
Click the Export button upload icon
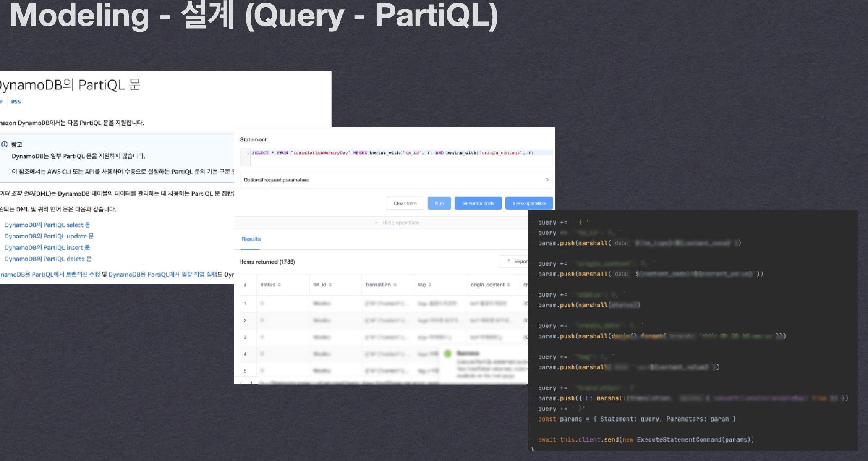pos(509,261)
